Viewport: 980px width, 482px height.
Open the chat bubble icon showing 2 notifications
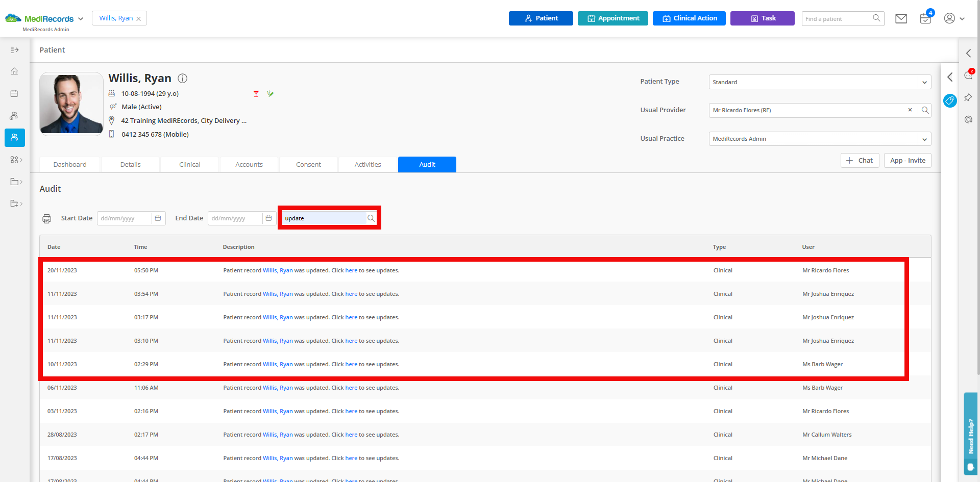click(x=968, y=75)
